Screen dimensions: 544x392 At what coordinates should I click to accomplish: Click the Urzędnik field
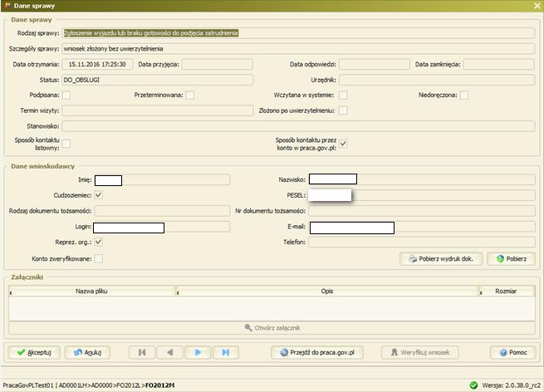tap(437, 80)
